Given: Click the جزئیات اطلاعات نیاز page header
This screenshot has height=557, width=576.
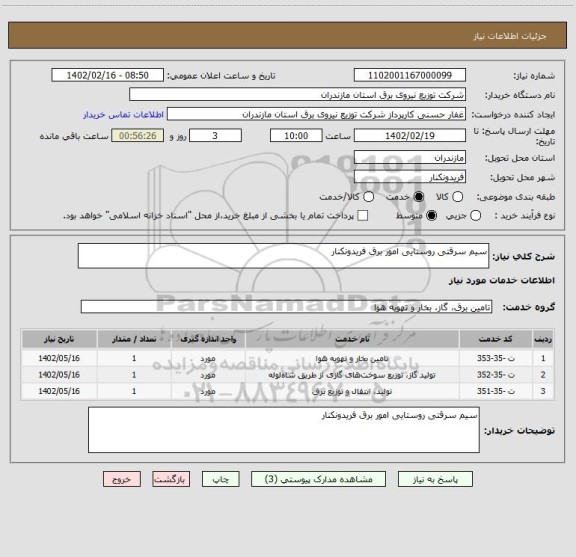Looking at the screenshot, I should click(x=510, y=36).
